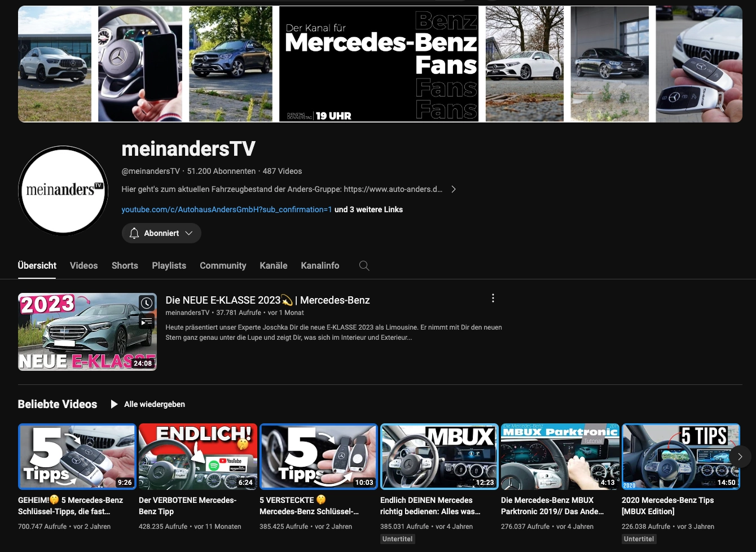Open three-dot menu for E-KLASSE video
The width and height of the screenshot is (756, 552).
pos(493,298)
